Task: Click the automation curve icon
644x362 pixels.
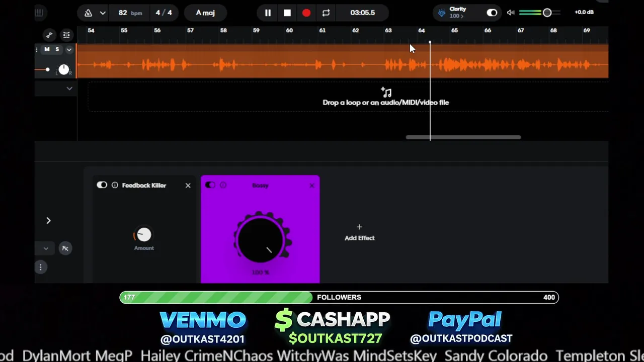Action: tap(49, 35)
